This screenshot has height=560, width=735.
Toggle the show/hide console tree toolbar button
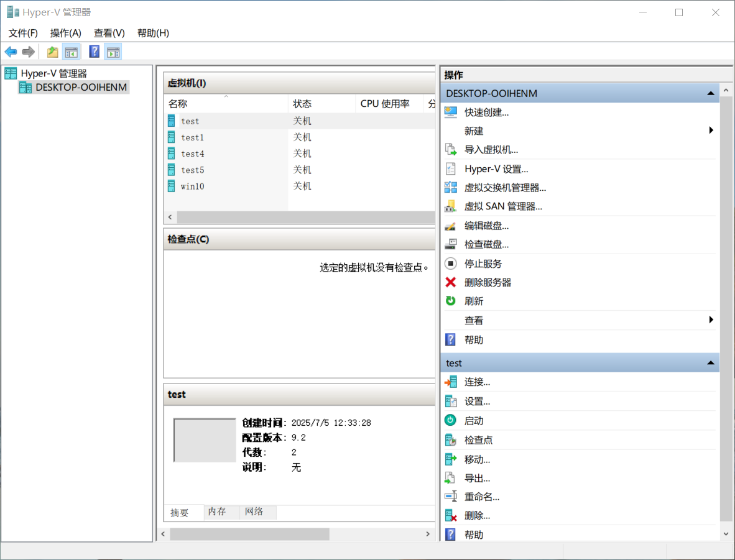coord(71,52)
